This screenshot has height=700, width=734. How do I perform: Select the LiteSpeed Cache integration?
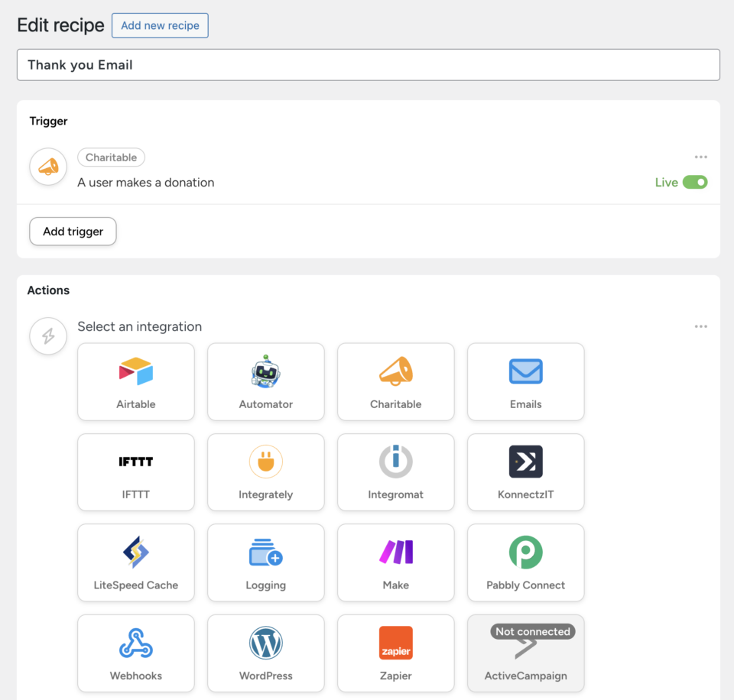(x=136, y=562)
